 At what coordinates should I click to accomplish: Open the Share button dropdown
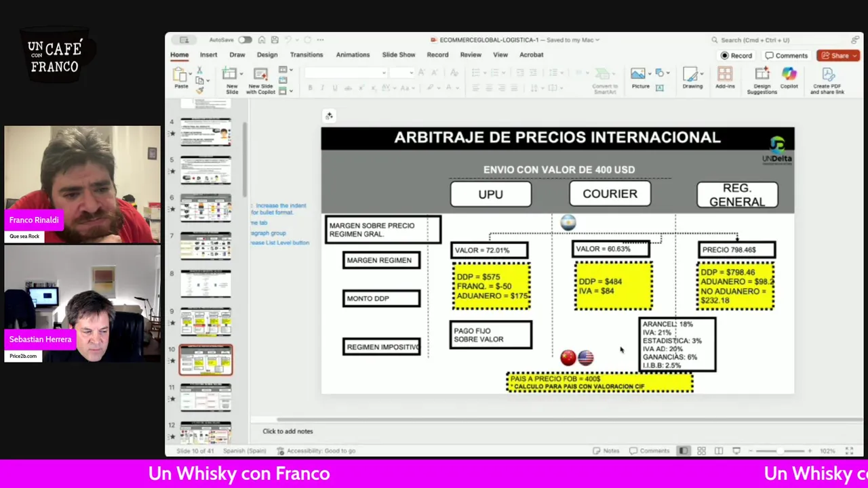[x=854, y=56]
